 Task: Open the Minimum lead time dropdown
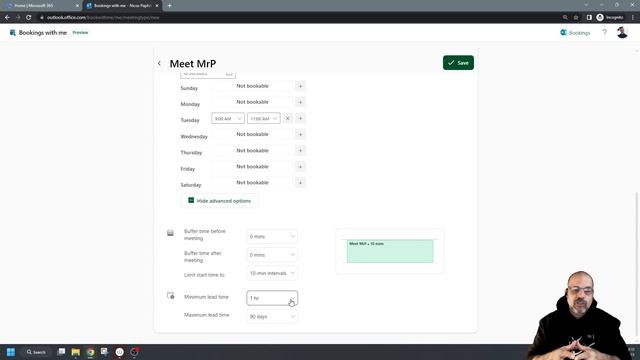pos(272,298)
